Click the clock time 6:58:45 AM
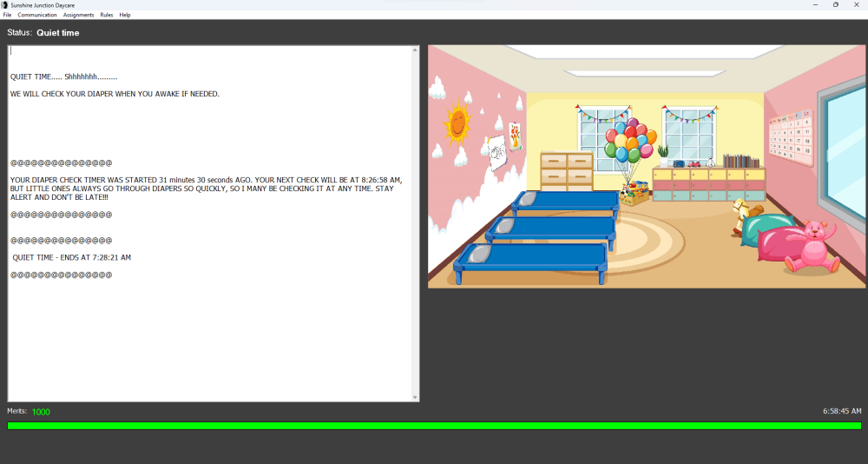The width and height of the screenshot is (868, 464). pyautogui.click(x=842, y=411)
